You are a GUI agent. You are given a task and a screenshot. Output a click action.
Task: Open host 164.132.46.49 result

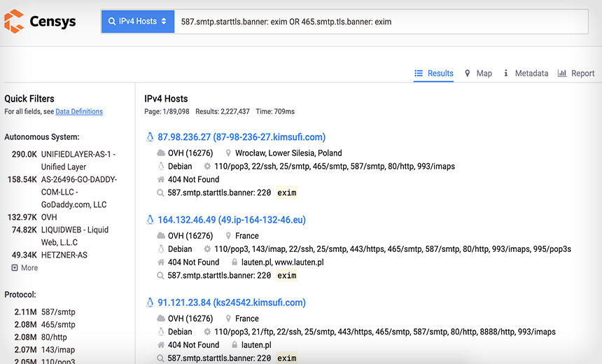(232, 220)
